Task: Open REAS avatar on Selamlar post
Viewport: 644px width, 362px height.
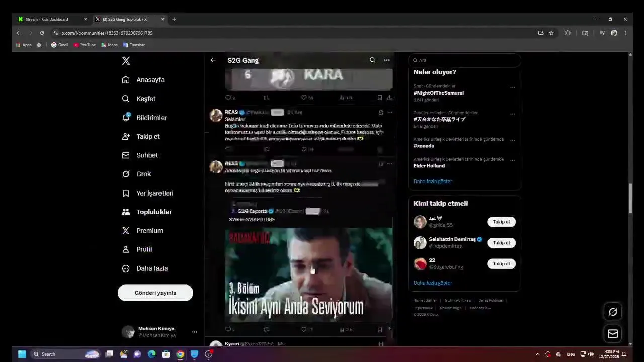Action: (216, 115)
